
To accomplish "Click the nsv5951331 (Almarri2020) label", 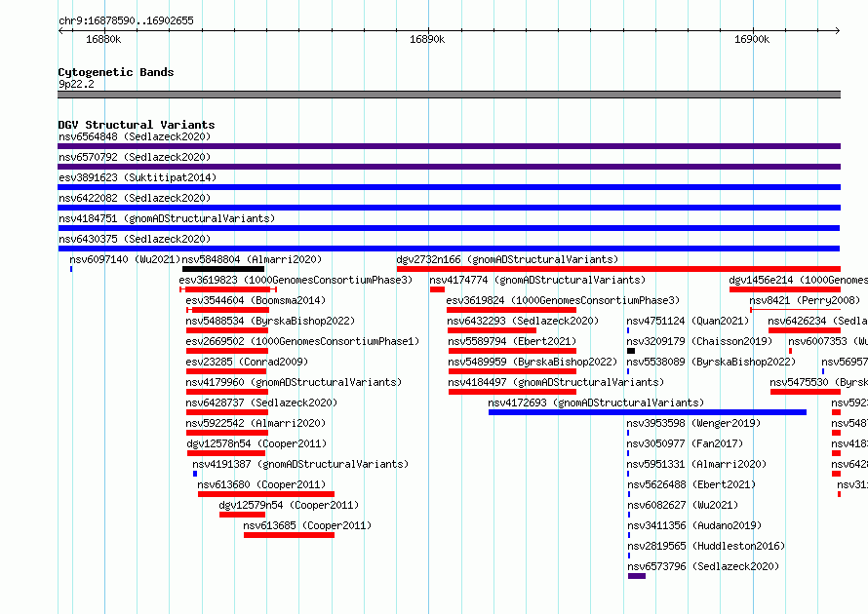I will [696, 464].
